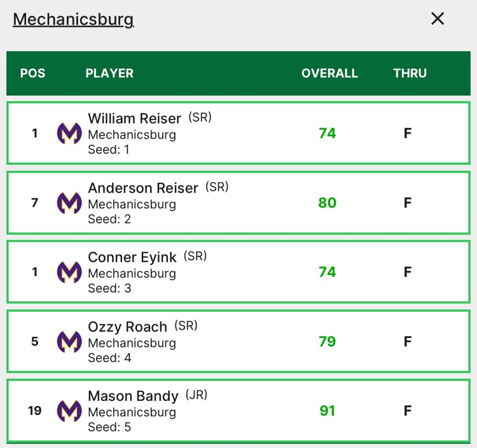Open William Reiser's player name
Screen dimensions: 477x448
134,118
